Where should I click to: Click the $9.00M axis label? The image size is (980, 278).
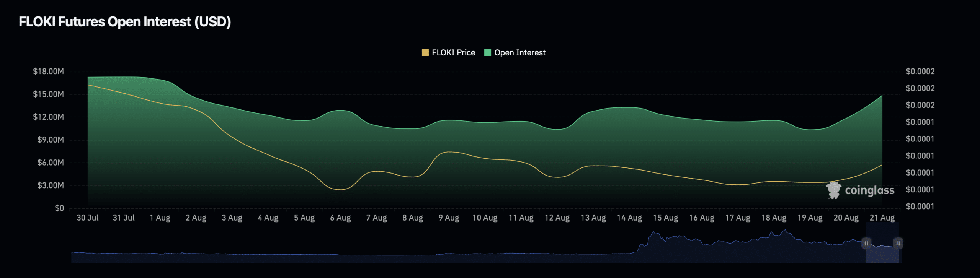pyautogui.click(x=51, y=140)
